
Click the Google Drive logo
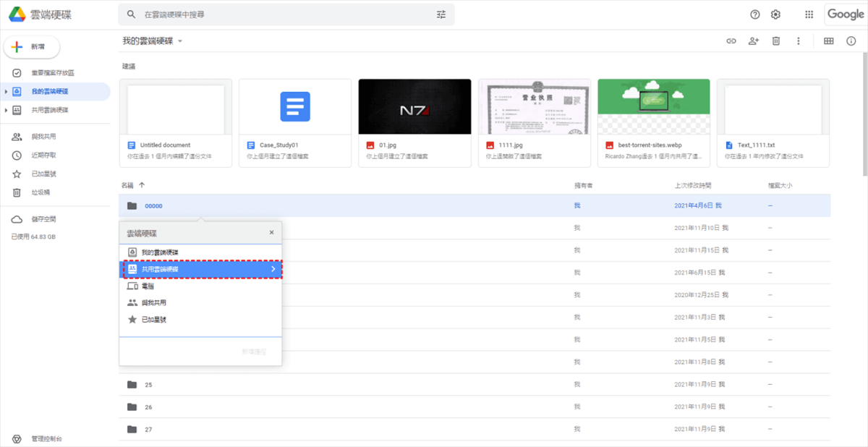(x=17, y=14)
